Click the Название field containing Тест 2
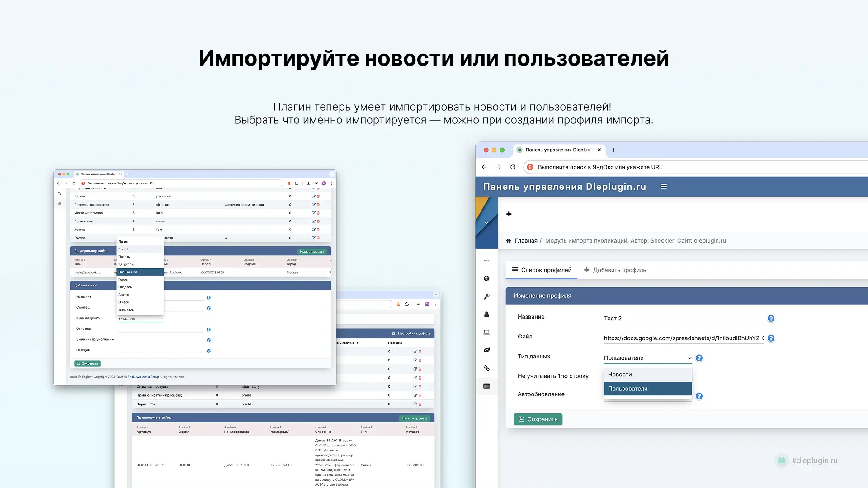 click(684, 319)
